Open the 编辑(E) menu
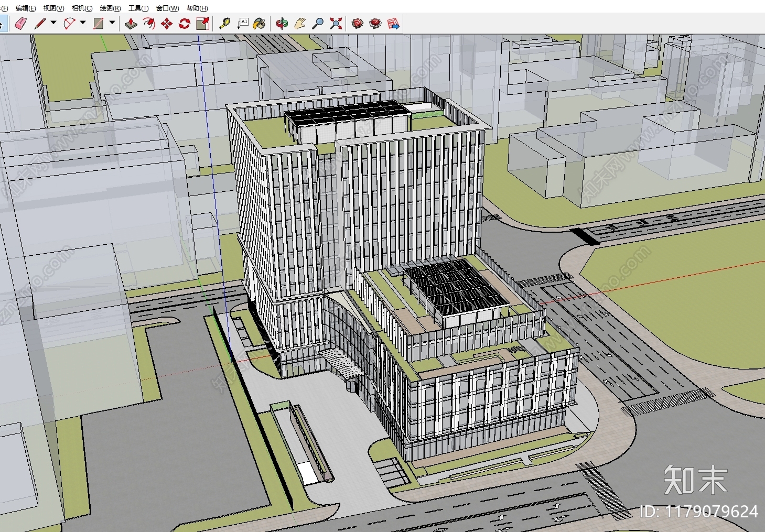Image resolution: width=765 pixels, height=532 pixels. [26, 8]
